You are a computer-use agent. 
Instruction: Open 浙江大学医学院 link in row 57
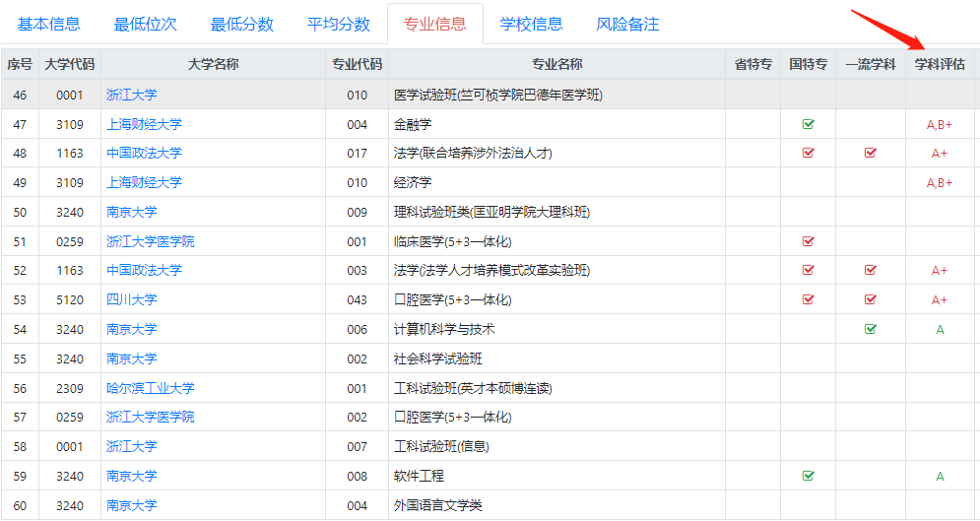pyautogui.click(x=150, y=417)
